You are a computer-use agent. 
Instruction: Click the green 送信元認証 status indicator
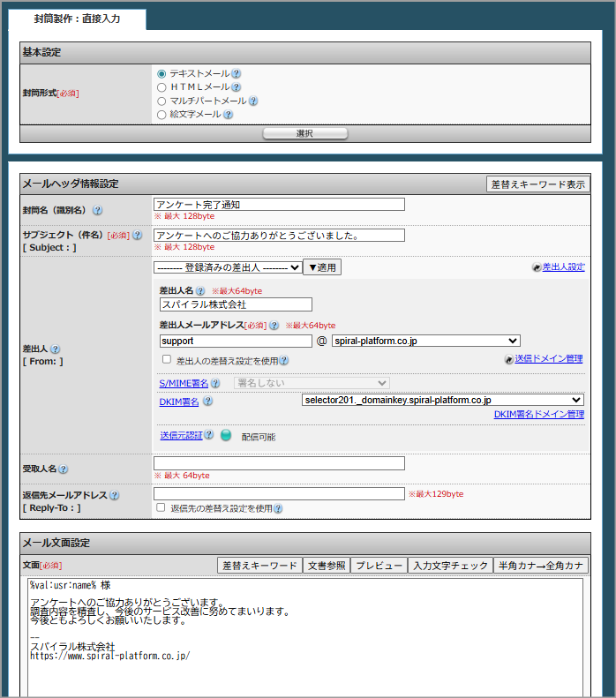point(226,436)
